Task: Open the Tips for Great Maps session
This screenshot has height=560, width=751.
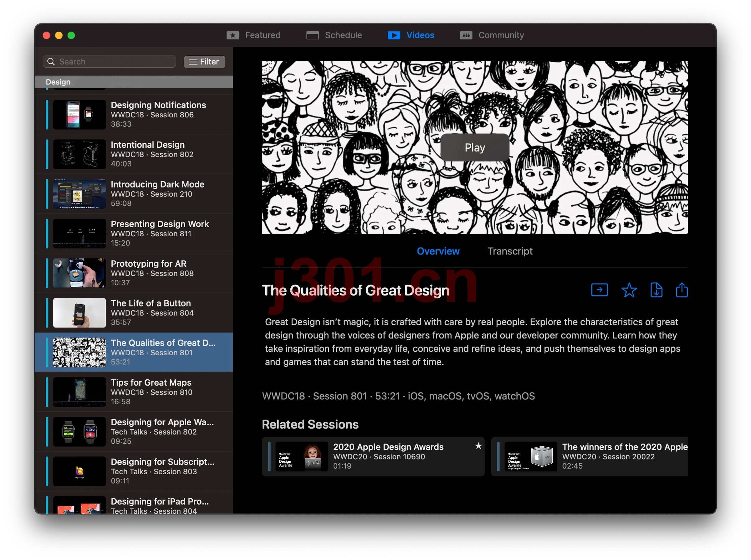Action: pyautogui.click(x=134, y=392)
